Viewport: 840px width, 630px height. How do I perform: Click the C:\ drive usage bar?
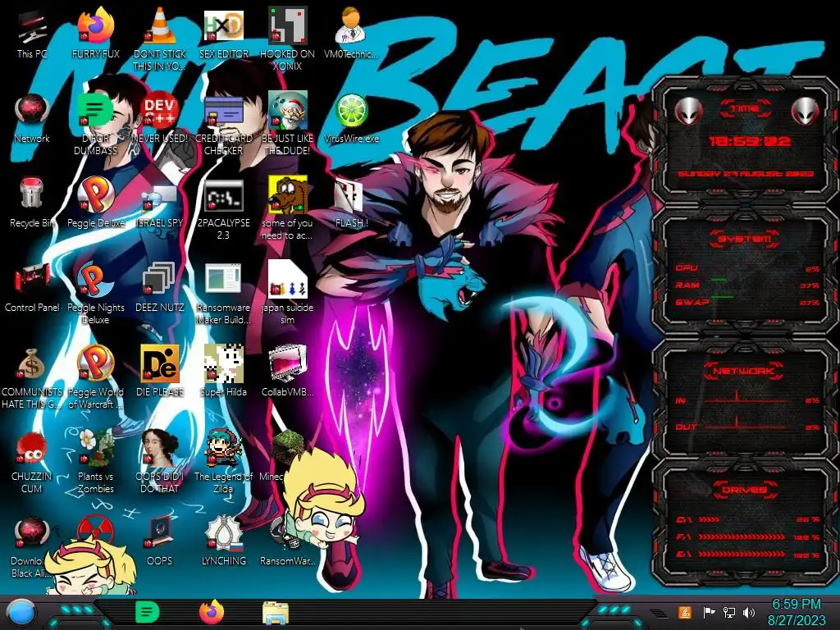(710, 519)
